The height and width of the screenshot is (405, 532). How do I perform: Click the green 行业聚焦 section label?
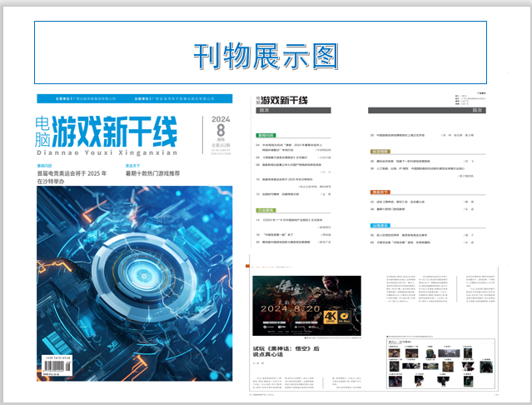click(266, 211)
